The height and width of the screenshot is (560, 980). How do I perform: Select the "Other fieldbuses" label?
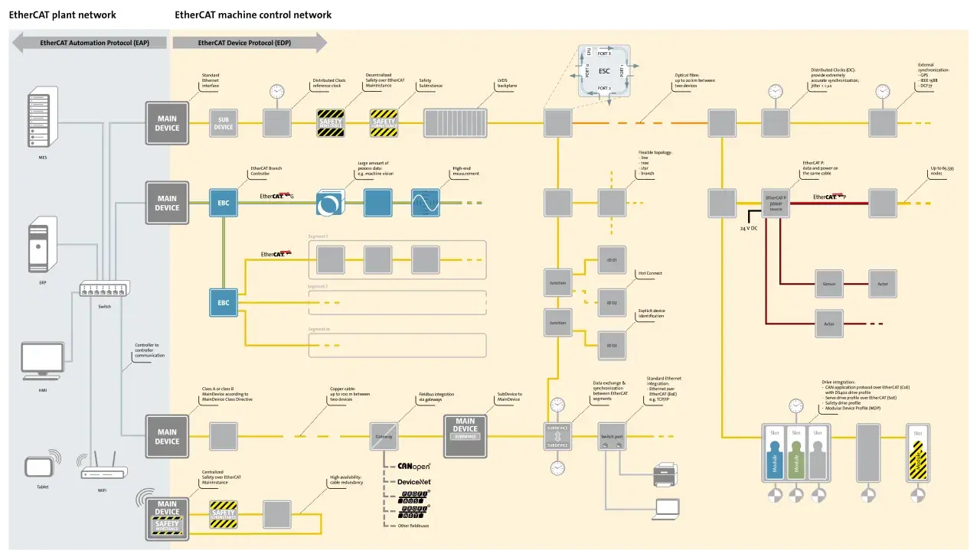[415, 526]
